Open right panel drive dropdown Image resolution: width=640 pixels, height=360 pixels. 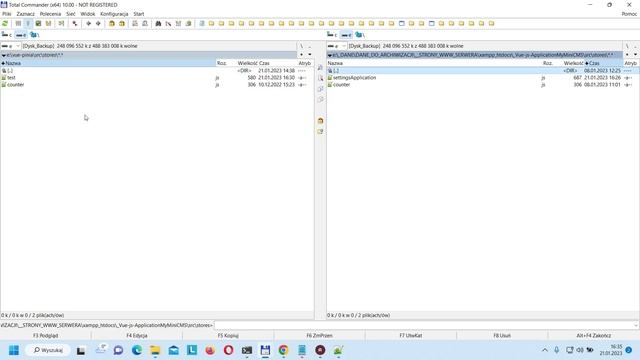click(x=336, y=46)
